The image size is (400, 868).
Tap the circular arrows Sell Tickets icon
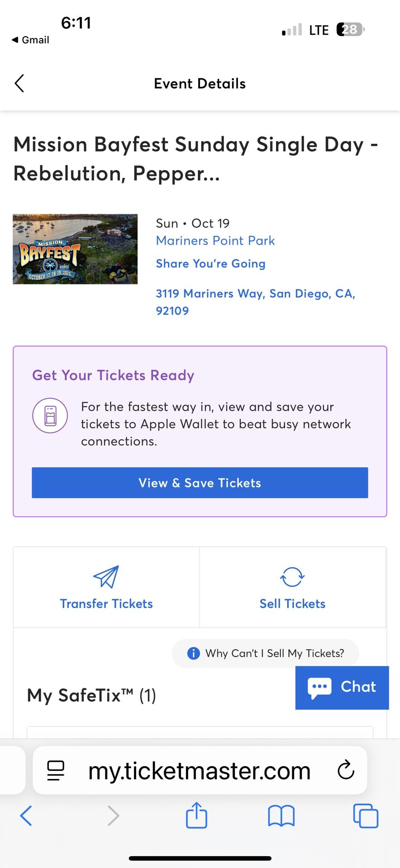pos(292,577)
